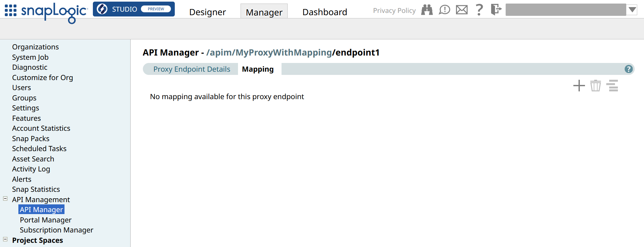This screenshot has width=644, height=247.
Task: Open Subscription Manager
Action: (x=56, y=230)
